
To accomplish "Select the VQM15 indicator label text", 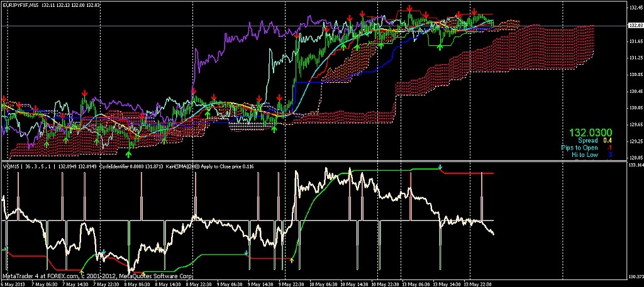I will pos(10,167).
